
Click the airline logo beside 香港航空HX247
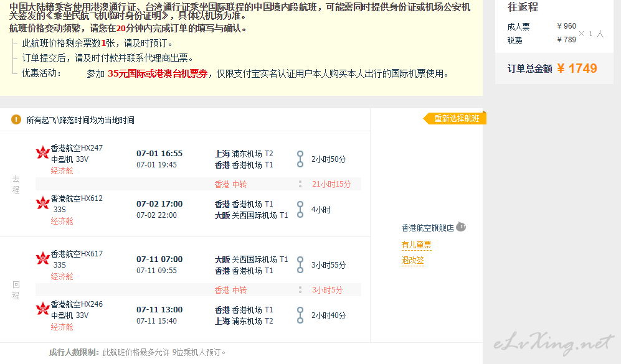(43, 152)
